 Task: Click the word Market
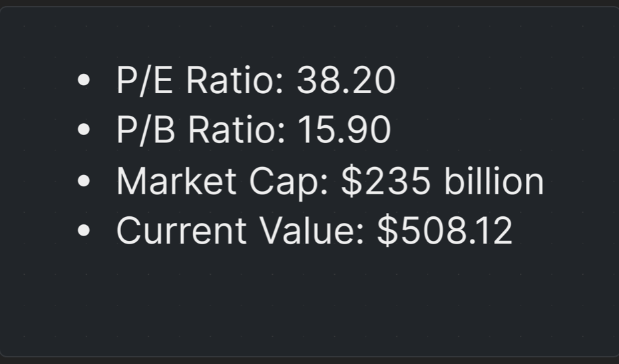[176, 181]
